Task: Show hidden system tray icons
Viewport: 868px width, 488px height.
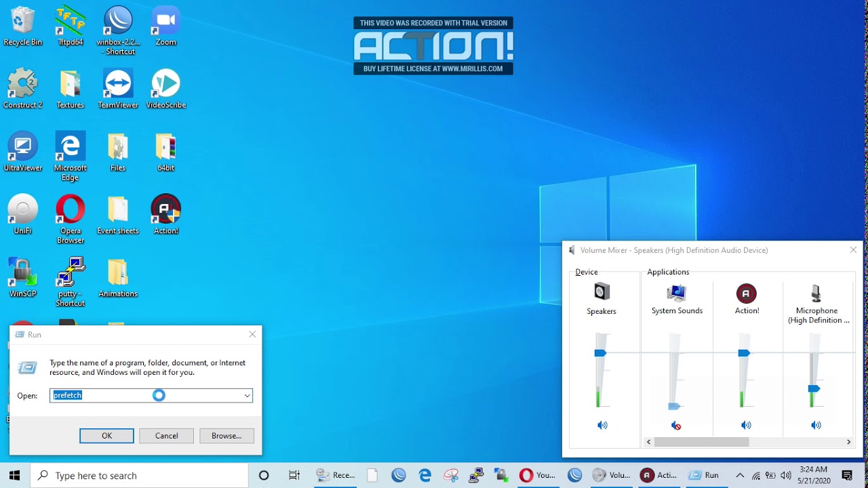Action: tap(740, 475)
